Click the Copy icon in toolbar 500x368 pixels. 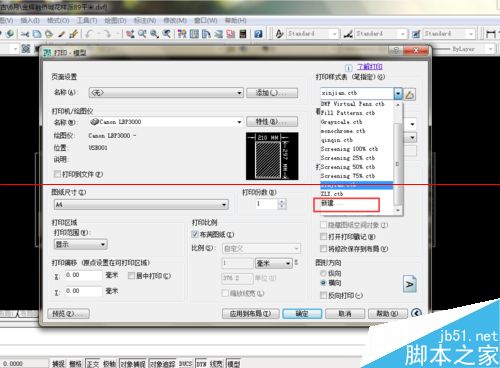[x=37, y=34]
